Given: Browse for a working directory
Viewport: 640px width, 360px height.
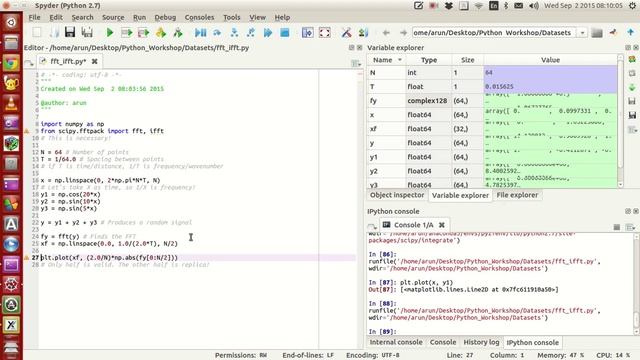Looking at the screenshot, I should click(597, 33).
